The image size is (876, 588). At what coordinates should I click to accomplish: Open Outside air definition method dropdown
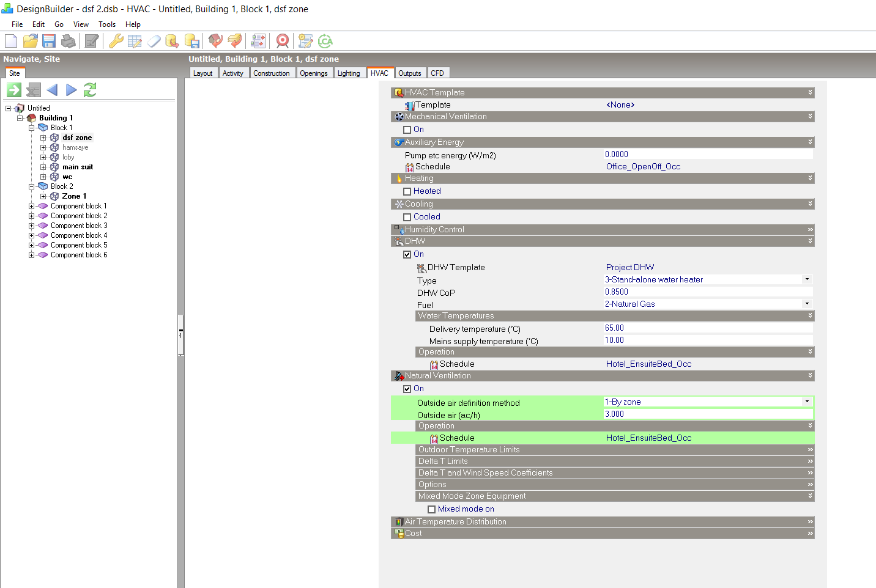pos(807,402)
